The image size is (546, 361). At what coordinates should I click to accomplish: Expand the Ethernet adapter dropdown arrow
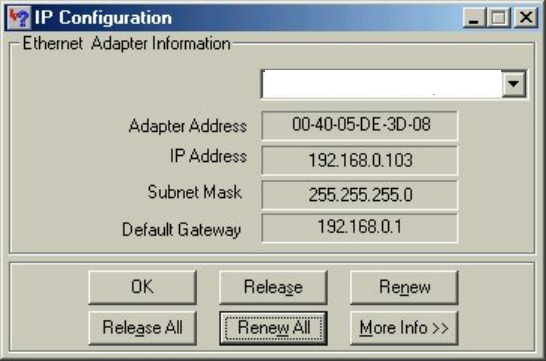tap(514, 84)
